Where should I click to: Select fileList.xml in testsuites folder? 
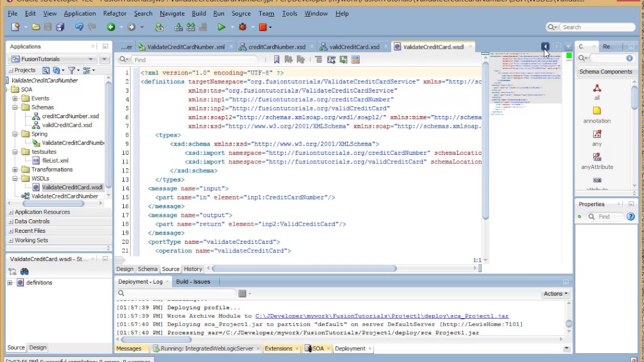55,160
